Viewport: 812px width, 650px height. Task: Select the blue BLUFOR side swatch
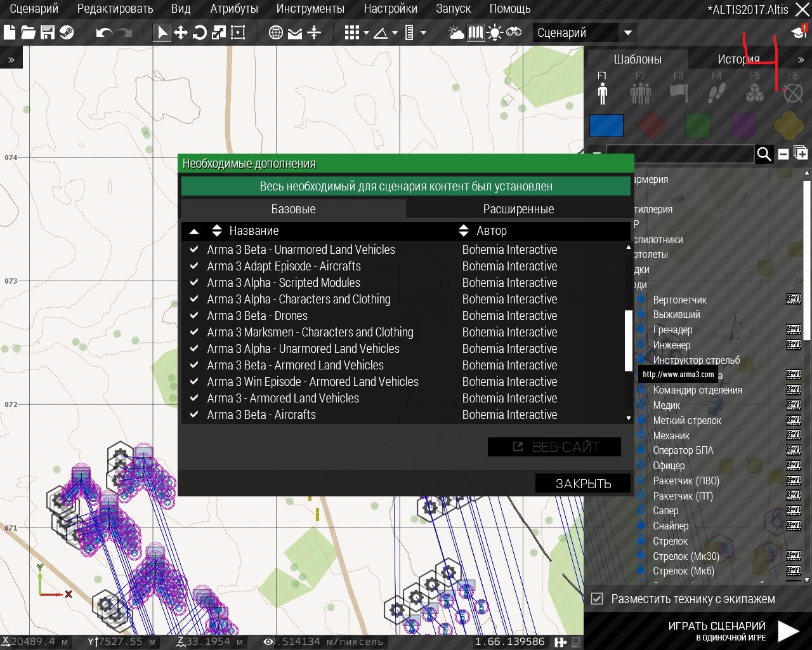[x=606, y=126]
